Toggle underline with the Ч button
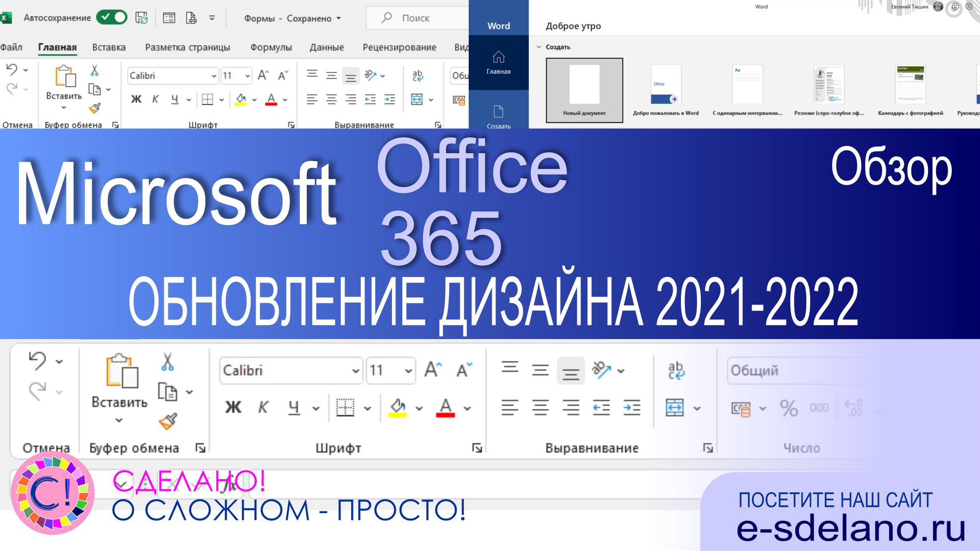Screen dimensions: 980x551 pyautogui.click(x=294, y=408)
